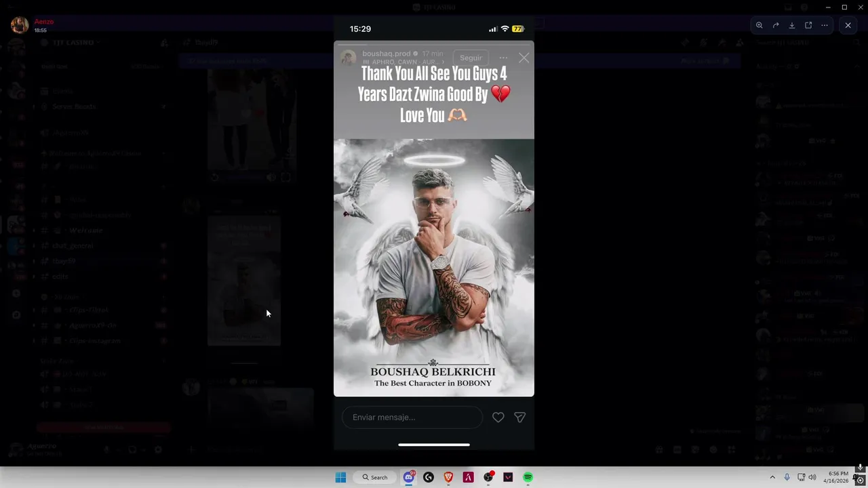Open the three-dot More options menu in viewer toolbar
Viewport: 868px width, 488px height.
tap(825, 25)
